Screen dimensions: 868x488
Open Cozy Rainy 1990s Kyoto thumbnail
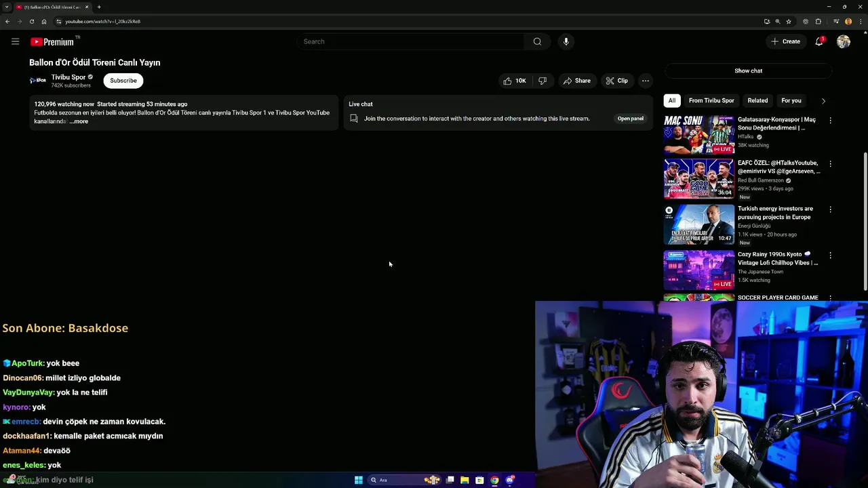tap(699, 270)
